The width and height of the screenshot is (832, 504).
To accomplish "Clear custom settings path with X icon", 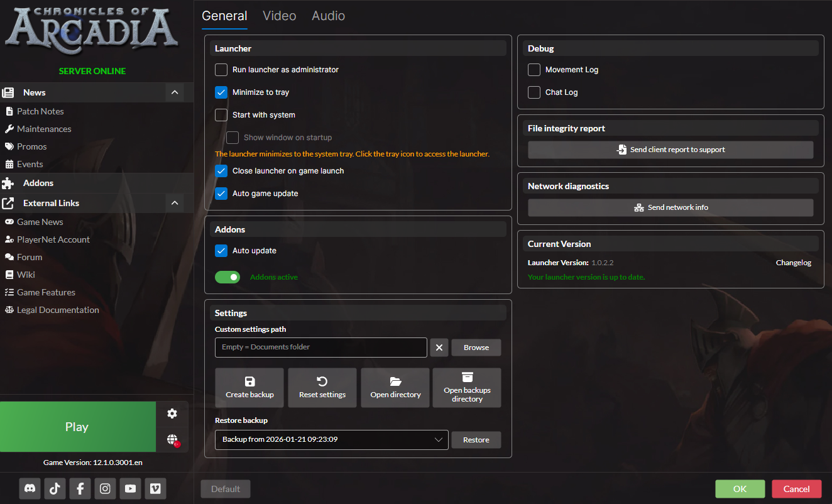I will (439, 348).
